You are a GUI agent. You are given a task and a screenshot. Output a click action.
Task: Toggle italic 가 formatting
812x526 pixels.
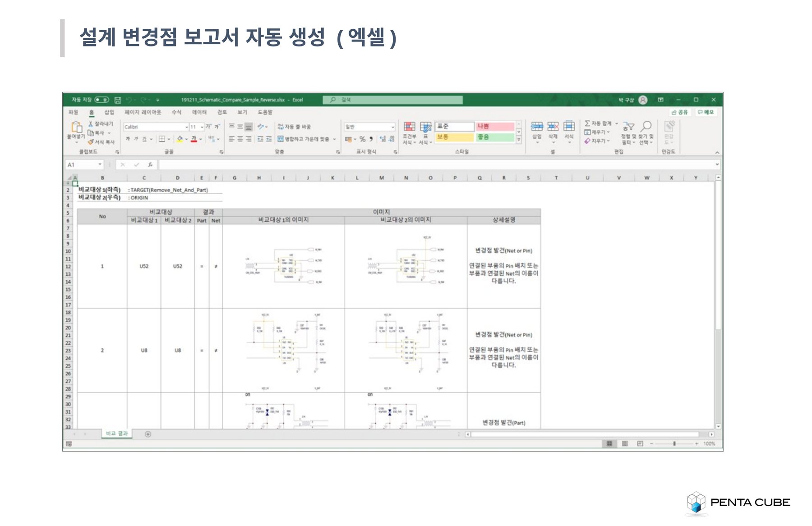pos(136,139)
